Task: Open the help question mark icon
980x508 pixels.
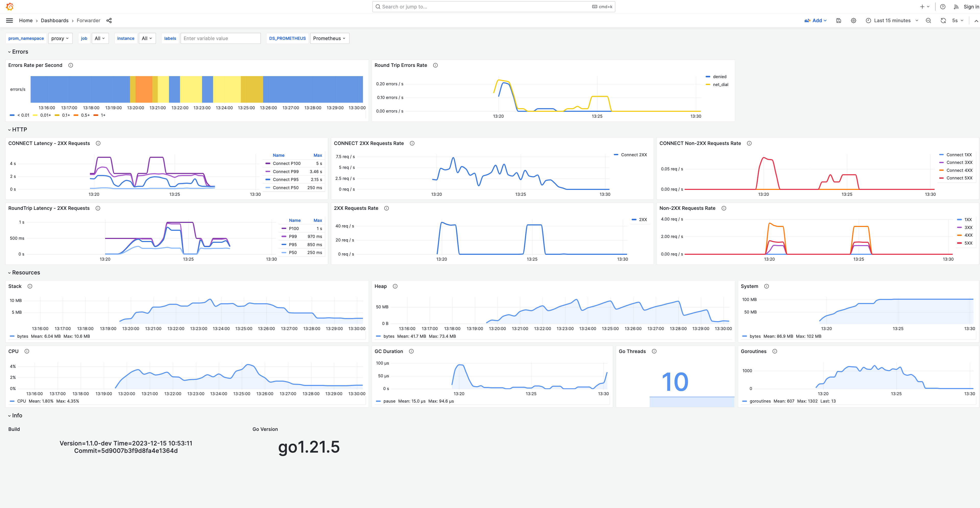Action: coord(943,6)
